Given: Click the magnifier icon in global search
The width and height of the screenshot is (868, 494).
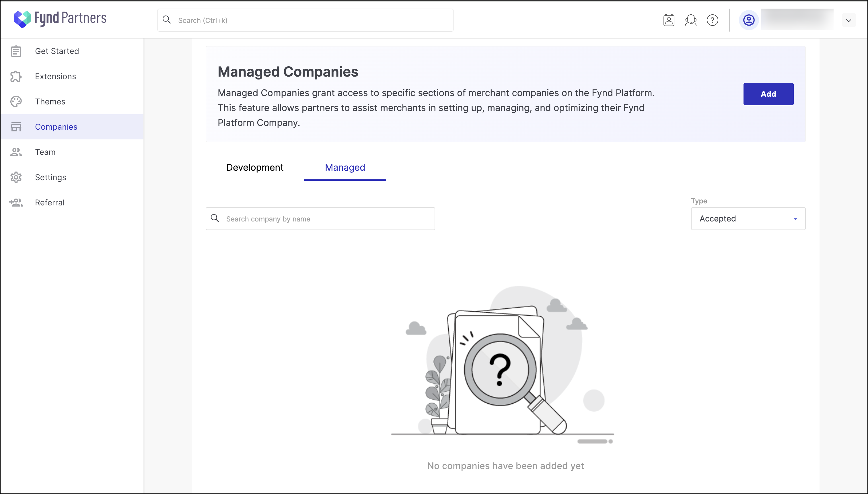Looking at the screenshot, I should [167, 20].
